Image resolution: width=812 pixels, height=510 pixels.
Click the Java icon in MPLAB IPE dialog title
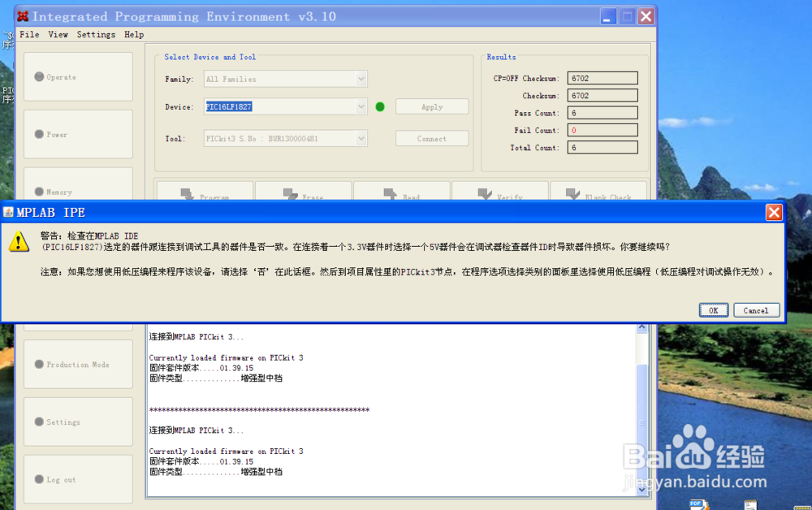(8, 212)
